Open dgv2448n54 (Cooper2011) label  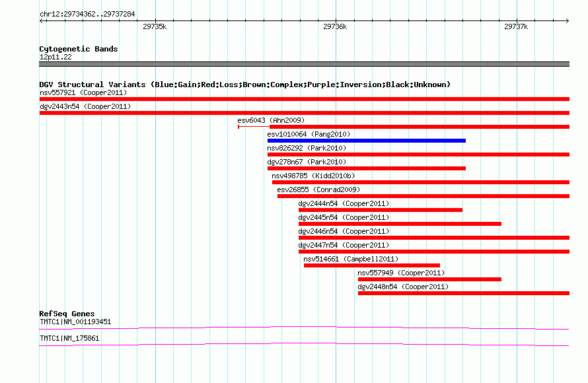(403, 287)
